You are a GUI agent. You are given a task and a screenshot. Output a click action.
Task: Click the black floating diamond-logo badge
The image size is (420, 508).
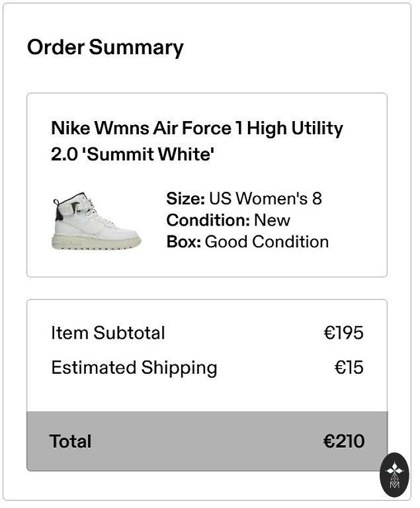[394, 475]
